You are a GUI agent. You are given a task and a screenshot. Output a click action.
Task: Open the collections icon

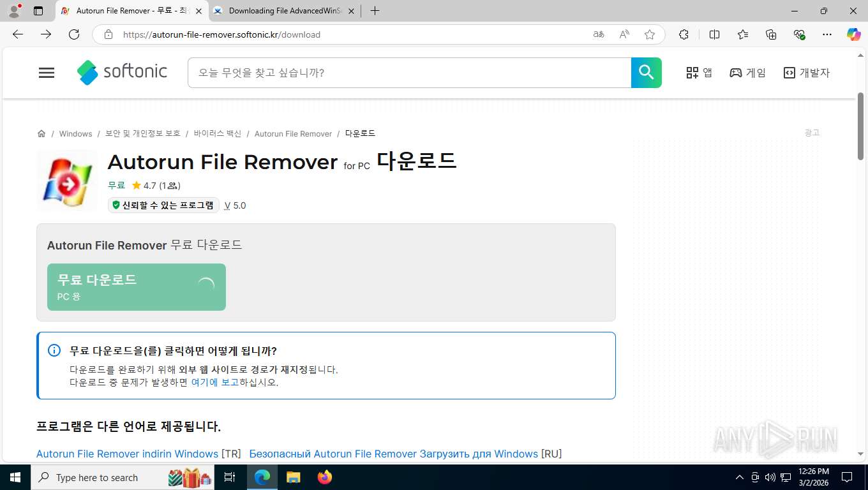point(771,34)
